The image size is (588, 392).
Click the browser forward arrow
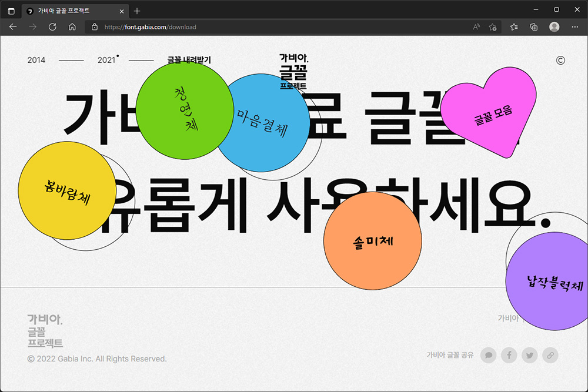33,27
